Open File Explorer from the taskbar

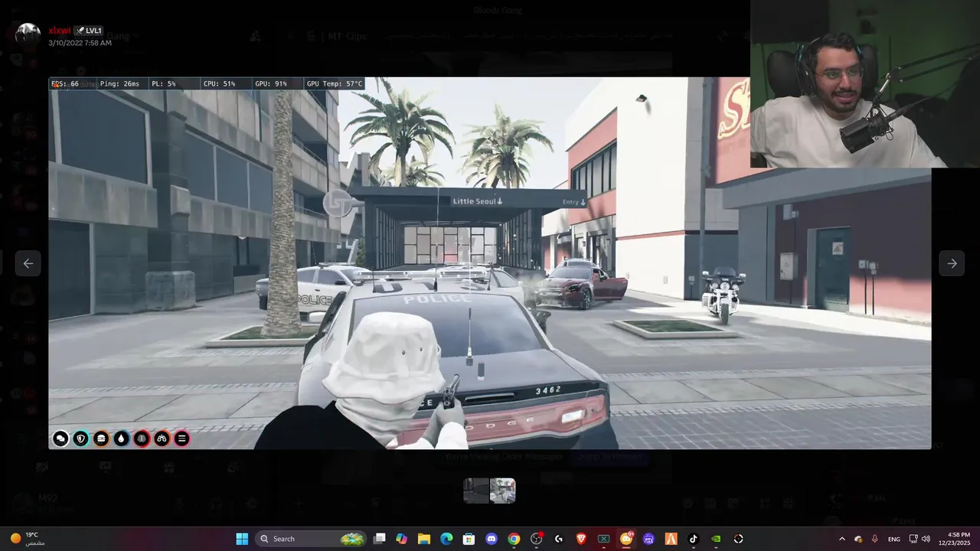click(423, 539)
